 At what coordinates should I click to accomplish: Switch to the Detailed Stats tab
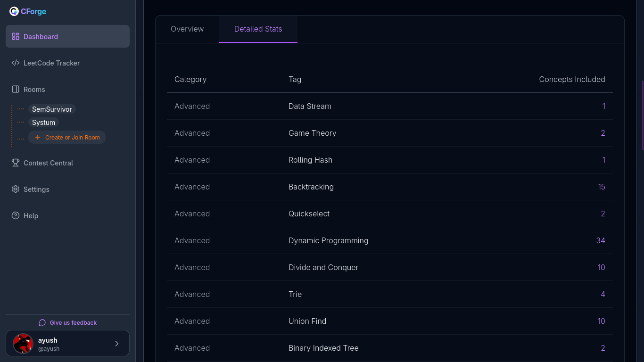click(258, 29)
